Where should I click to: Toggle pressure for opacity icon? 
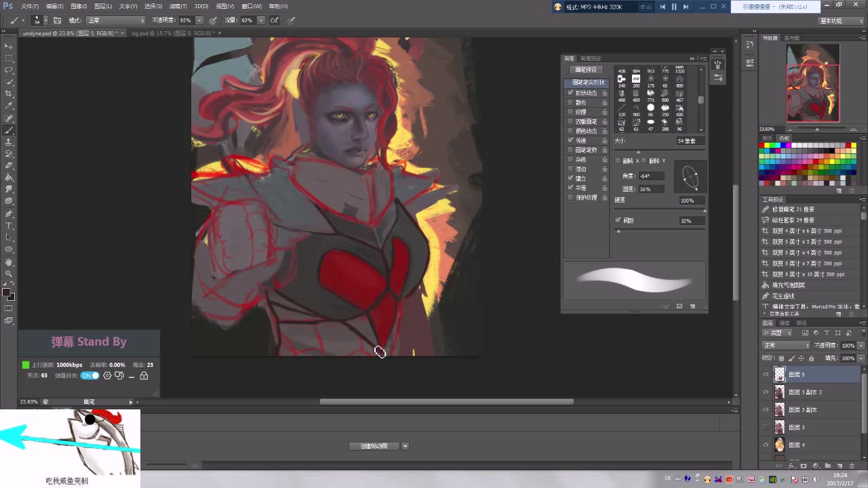pos(213,20)
